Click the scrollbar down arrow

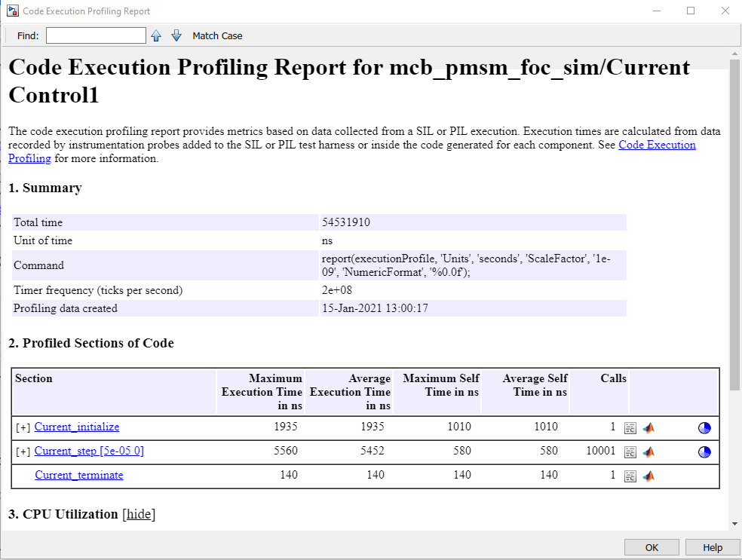[734, 524]
